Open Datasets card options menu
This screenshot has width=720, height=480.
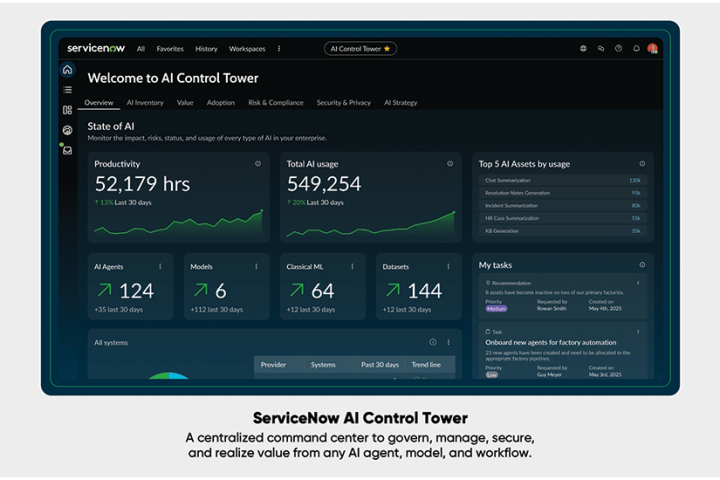[x=449, y=266]
